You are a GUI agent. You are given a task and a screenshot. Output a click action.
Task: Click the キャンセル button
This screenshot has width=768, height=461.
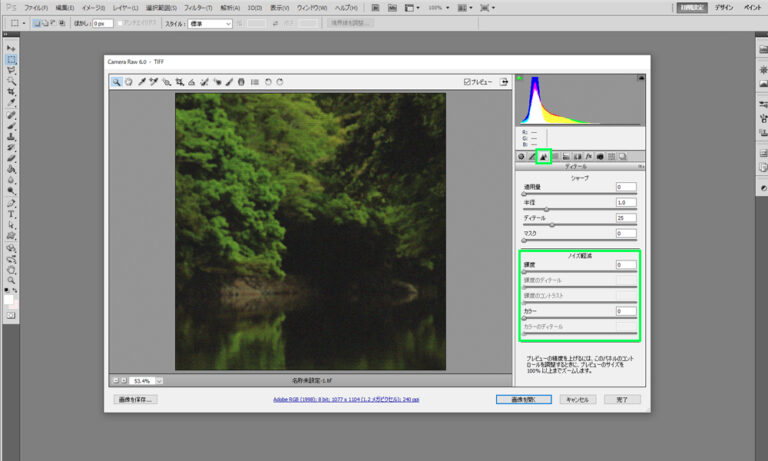pos(579,399)
